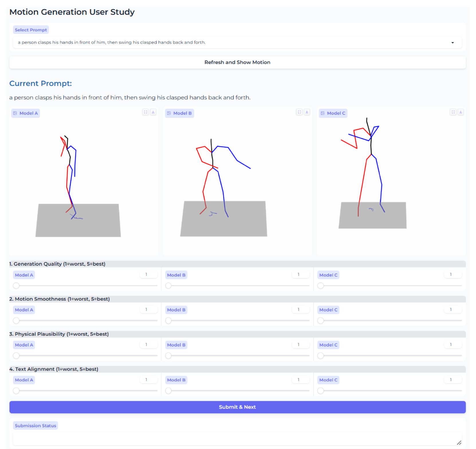Download the Model A motion image
The width and height of the screenshot is (476, 449).
[x=153, y=112]
